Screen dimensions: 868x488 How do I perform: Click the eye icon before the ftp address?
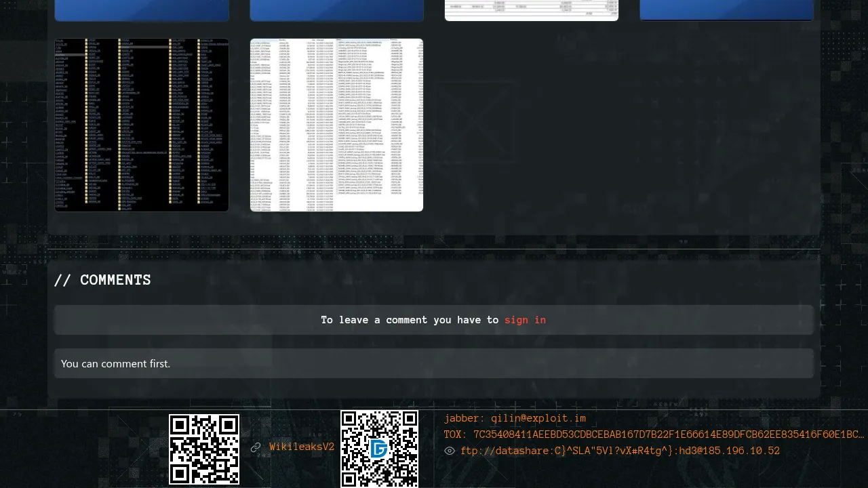point(450,451)
